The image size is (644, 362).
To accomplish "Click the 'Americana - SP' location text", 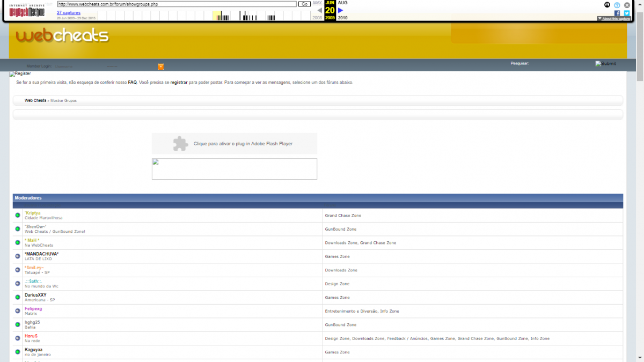I will (x=40, y=299).
